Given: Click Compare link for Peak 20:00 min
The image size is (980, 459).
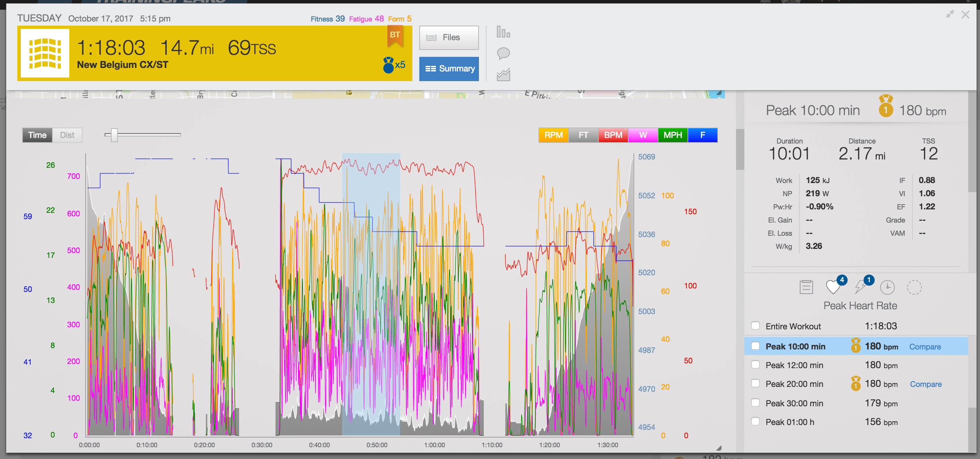Looking at the screenshot, I should (925, 384).
